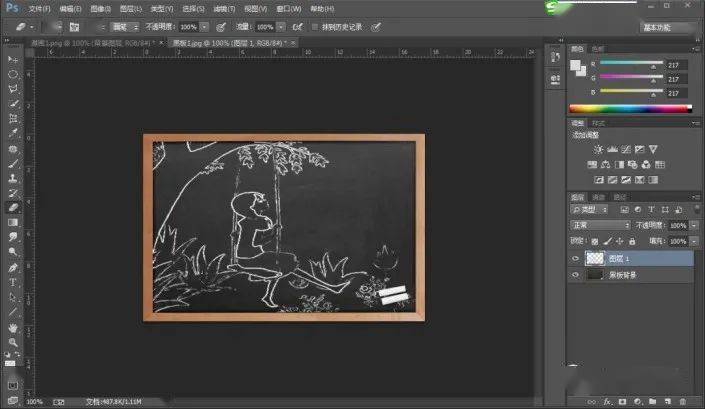Image resolution: width=705 pixels, height=409 pixels.
Task: Select the Move tool
Action: coord(13,59)
